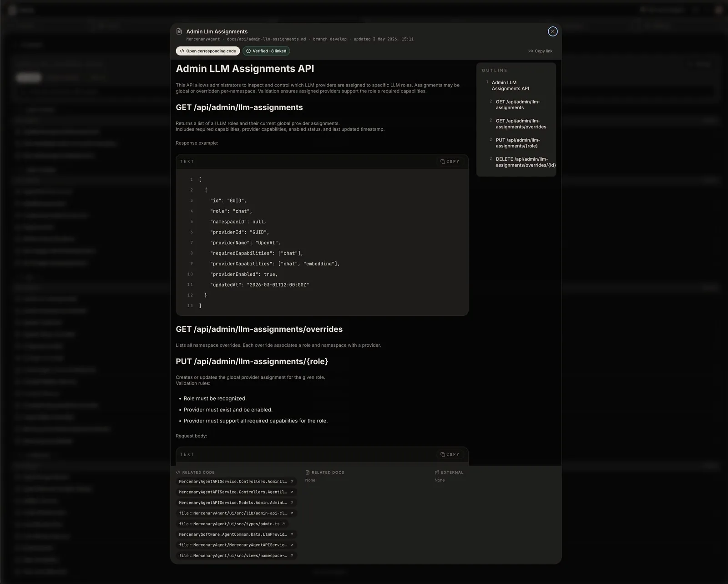Click the bullet about supporting all required capabilities
The image size is (728, 584).
[255, 421]
